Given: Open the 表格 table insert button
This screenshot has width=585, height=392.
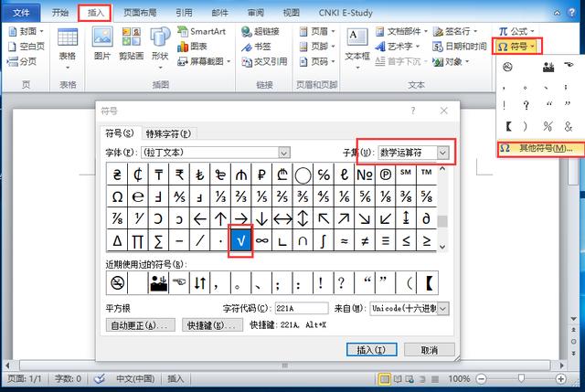Looking at the screenshot, I should pos(68,48).
